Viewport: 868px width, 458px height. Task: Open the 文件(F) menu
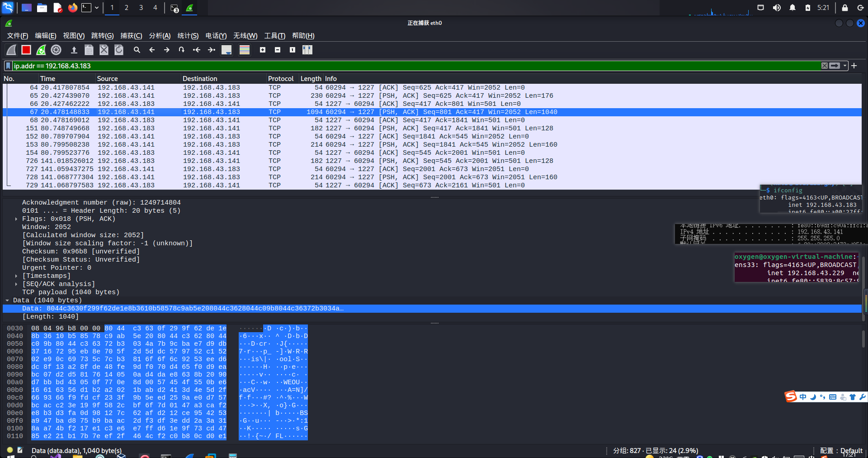(x=17, y=36)
